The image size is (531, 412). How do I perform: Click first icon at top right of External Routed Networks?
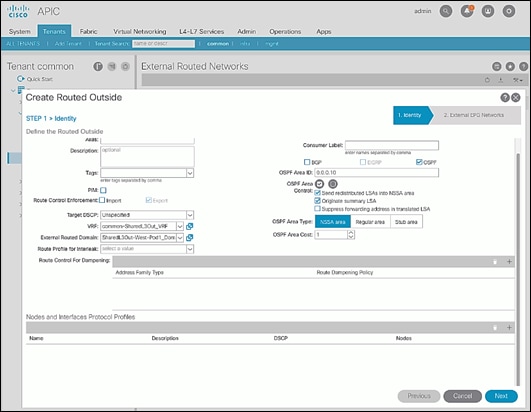pyautogui.click(x=497, y=66)
